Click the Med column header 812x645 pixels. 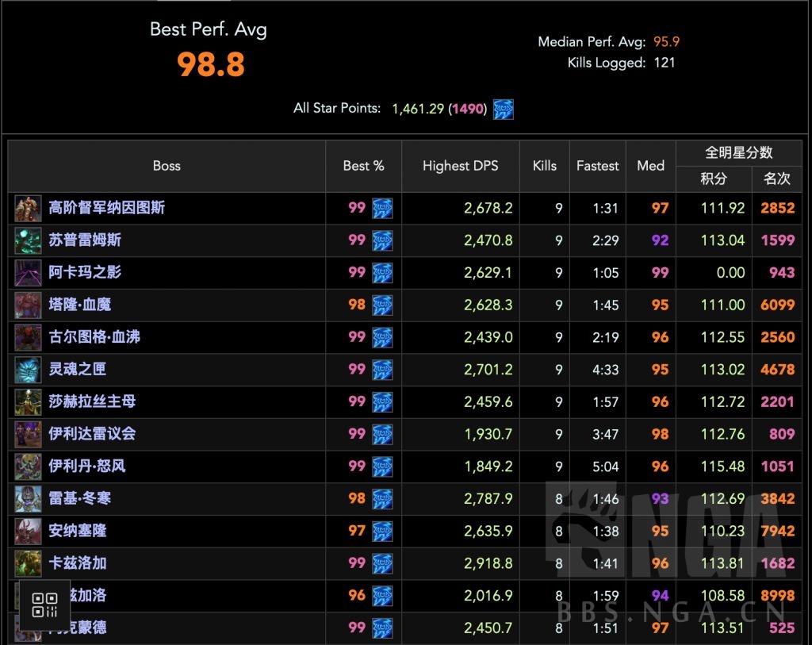tap(650, 166)
